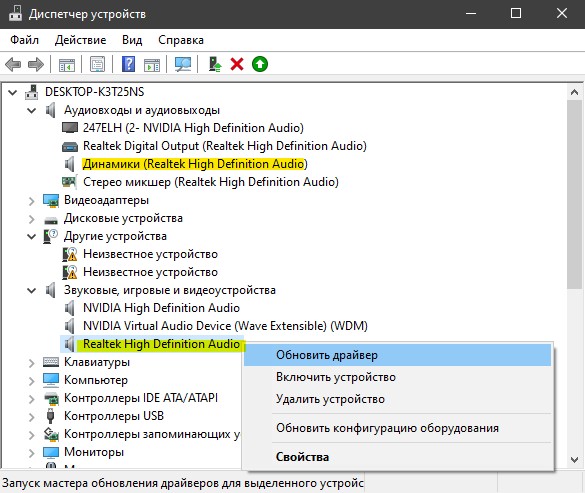Click the Back arrow toolbar icon
This screenshot has width=585, height=493.
pos(13,64)
